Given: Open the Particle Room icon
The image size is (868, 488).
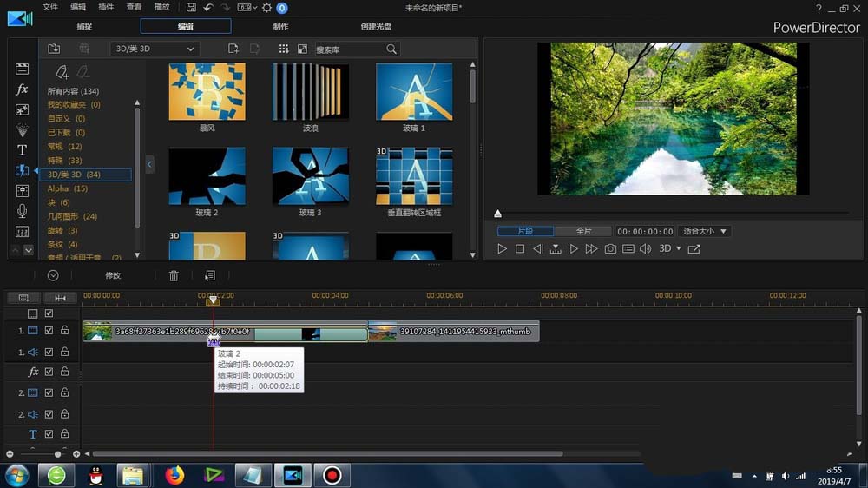Looking at the screenshot, I should pyautogui.click(x=23, y=130).
